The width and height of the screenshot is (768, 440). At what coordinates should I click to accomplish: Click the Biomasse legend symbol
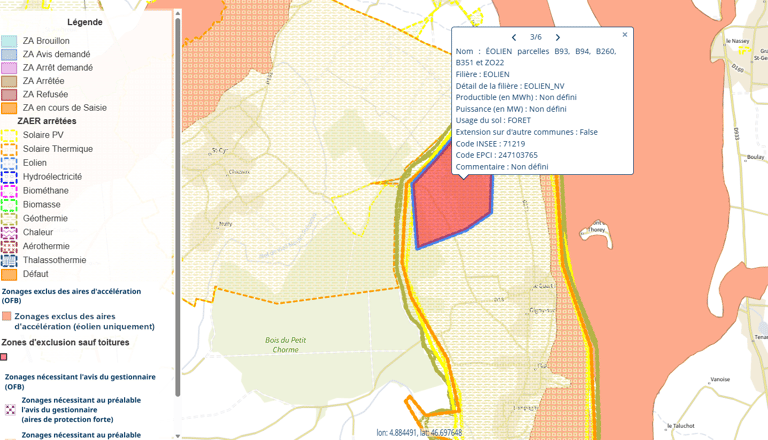click(x=9, y=204)
